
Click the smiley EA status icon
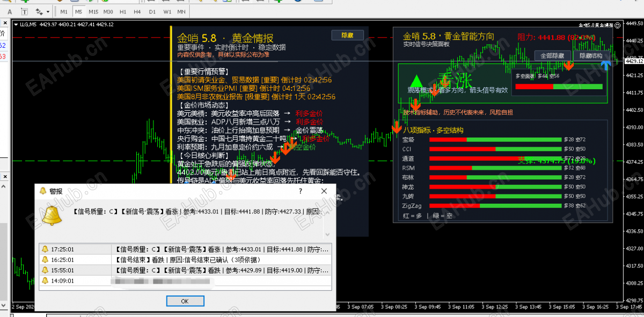click(x=618, y=25)
